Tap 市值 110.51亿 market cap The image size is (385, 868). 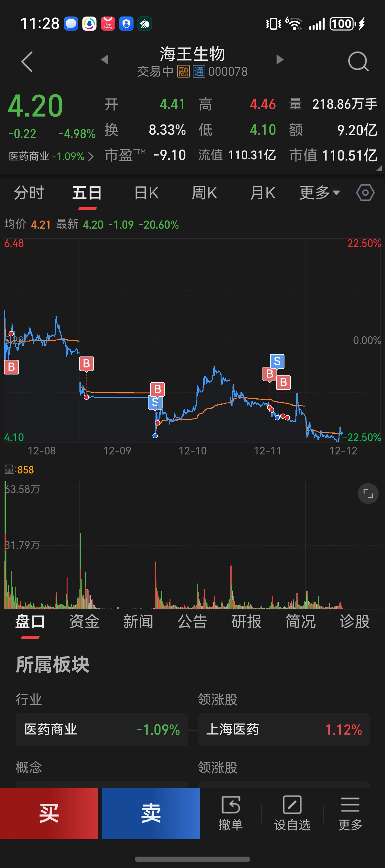click(333, 155)
